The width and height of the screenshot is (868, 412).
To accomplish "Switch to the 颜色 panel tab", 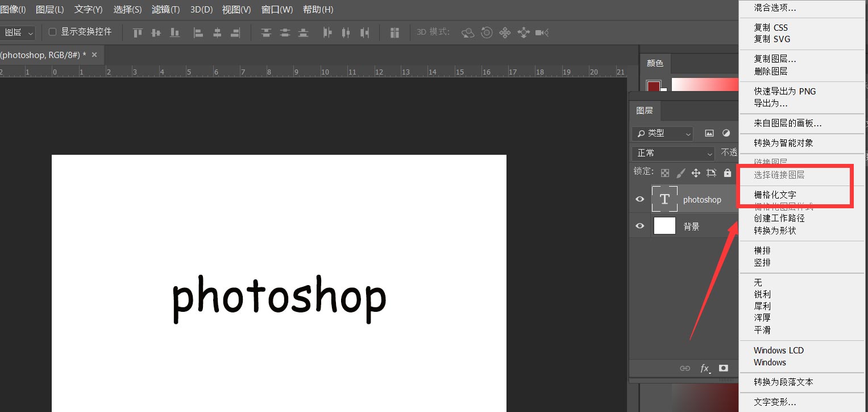I will coord(655,63).
